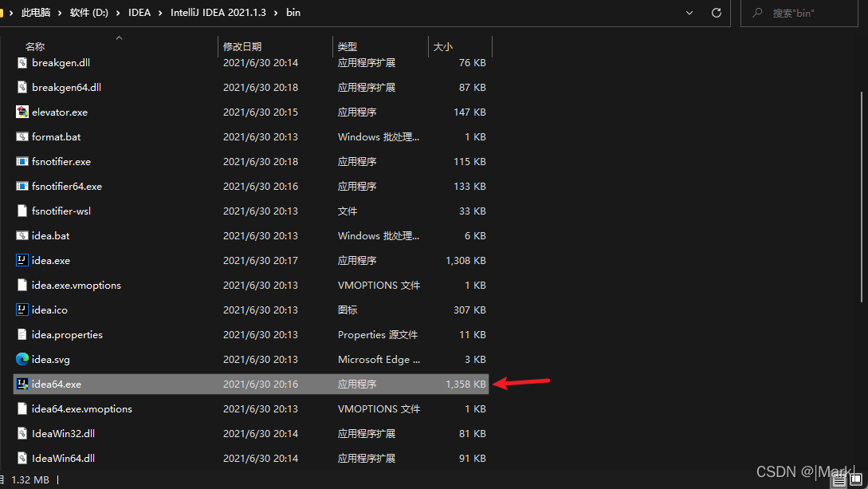Screen dimensions: 868x489
Task: Refresh the bin folder view
Action: (717, 13)
